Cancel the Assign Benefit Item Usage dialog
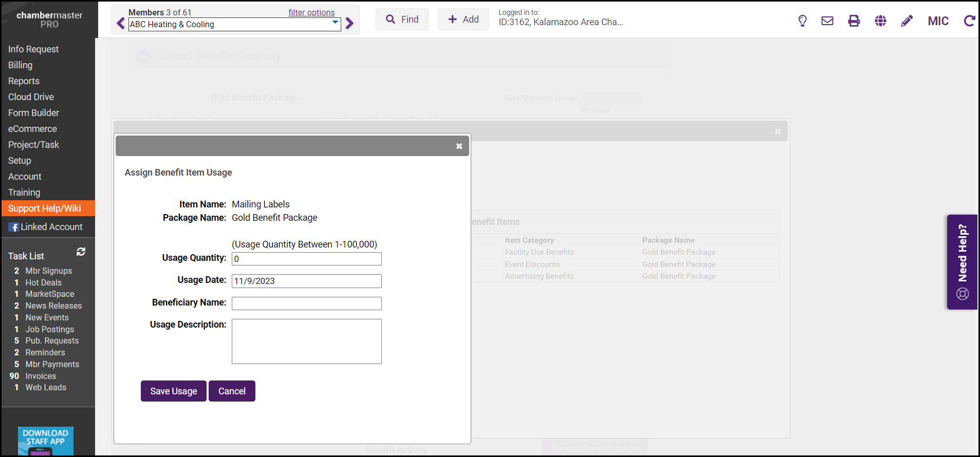 click(x=232, y=391)
